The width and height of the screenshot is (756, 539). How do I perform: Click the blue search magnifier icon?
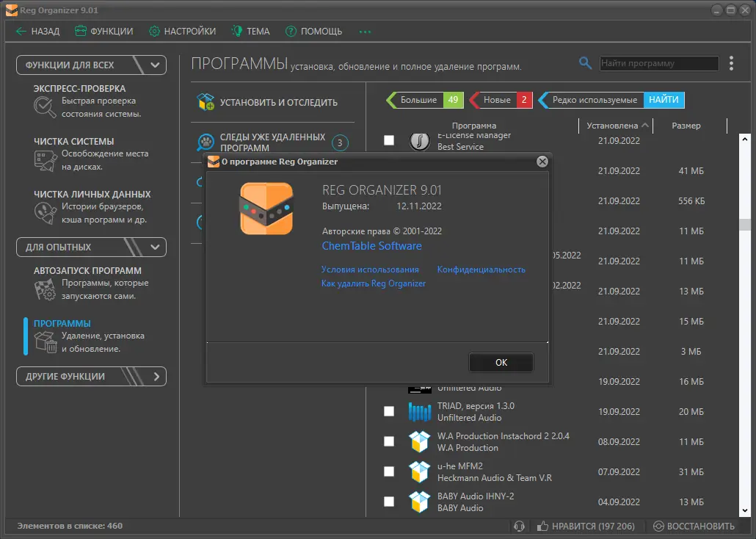(585, 63)
